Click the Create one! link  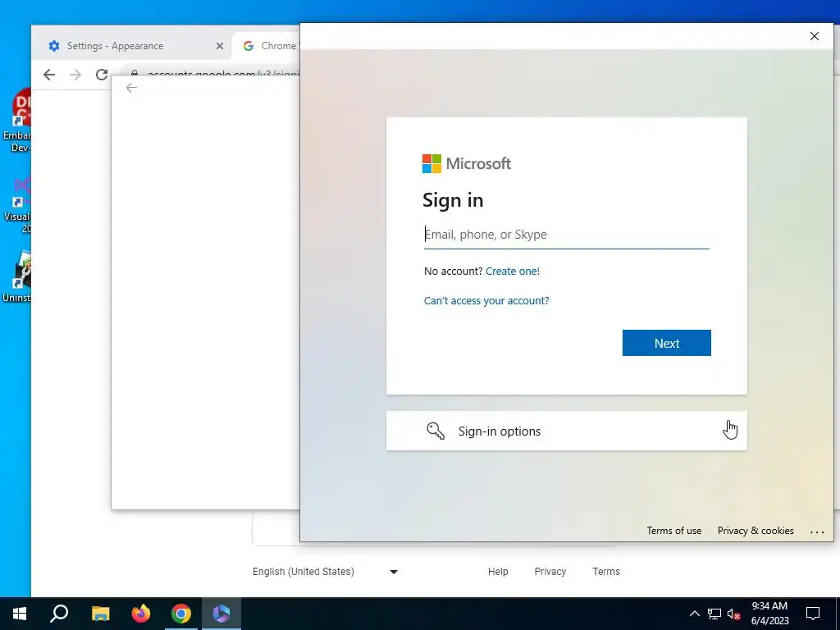point(512,271)
